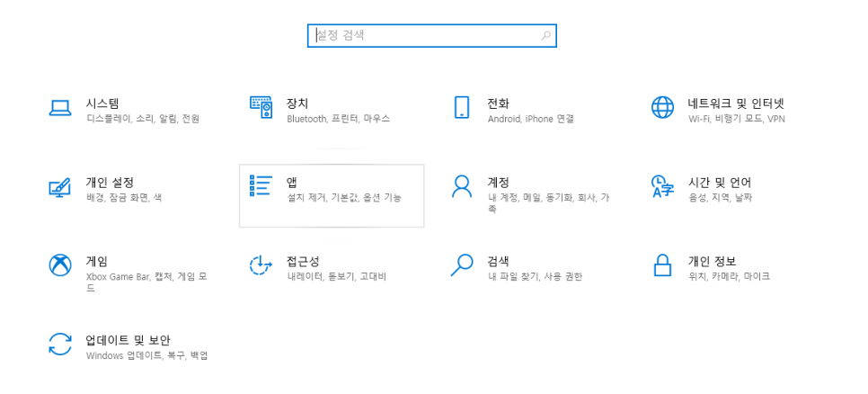Open the 전화 settings title
Viewport: 868px width, 394px height.
point(498,103)
